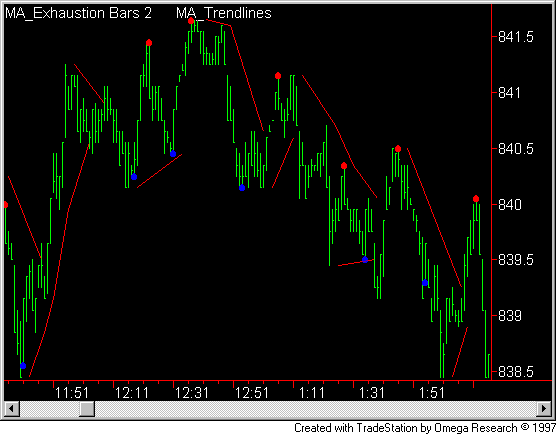This screenshot has width=556, height=434.
Task: Click the 840 price axis label
Action: pyautogui.click(x=510, y=205)
